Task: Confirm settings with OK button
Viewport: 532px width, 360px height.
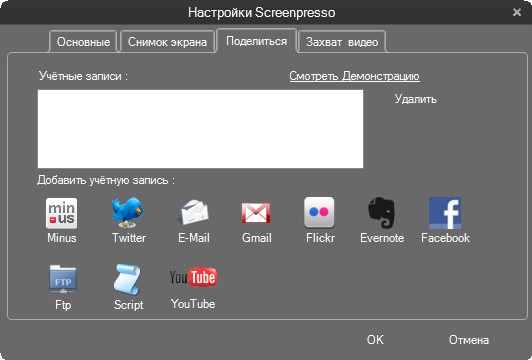Action: [375, 340]
